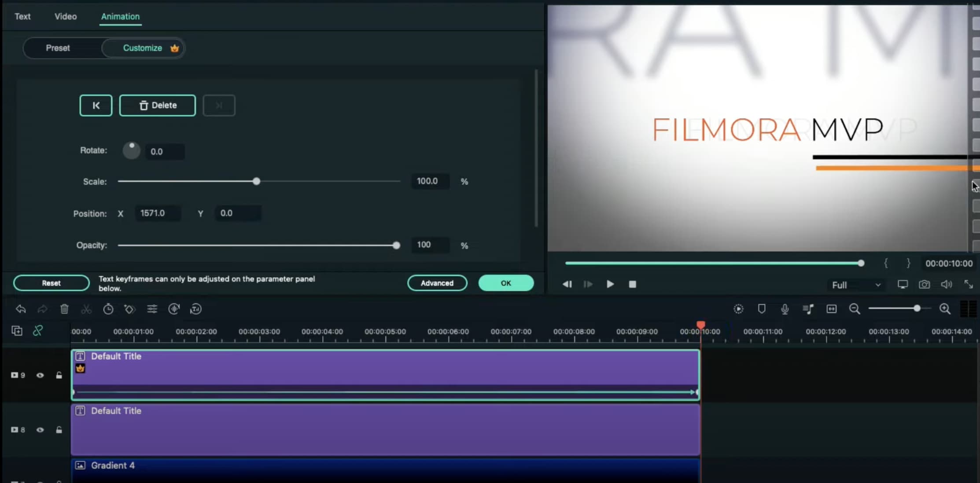Screen dimensions: 980x483
Task: Click the undo icon in toolbar
Action: [20, 309]
